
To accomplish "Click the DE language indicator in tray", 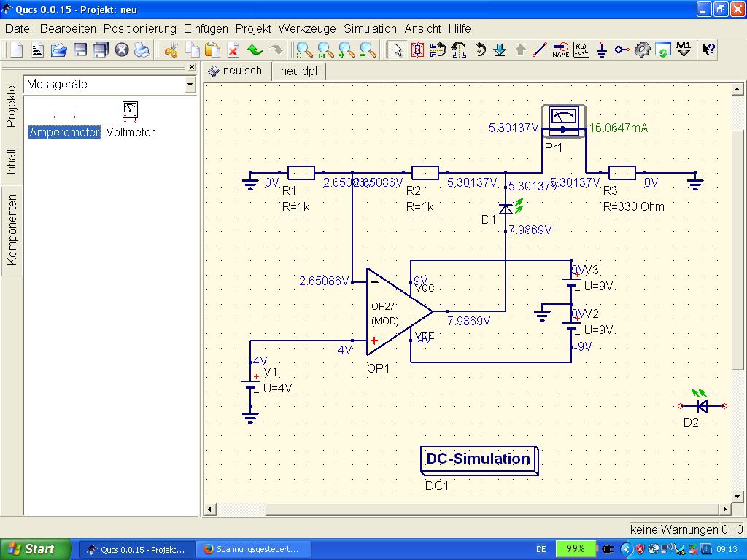I will pos(541,549).
